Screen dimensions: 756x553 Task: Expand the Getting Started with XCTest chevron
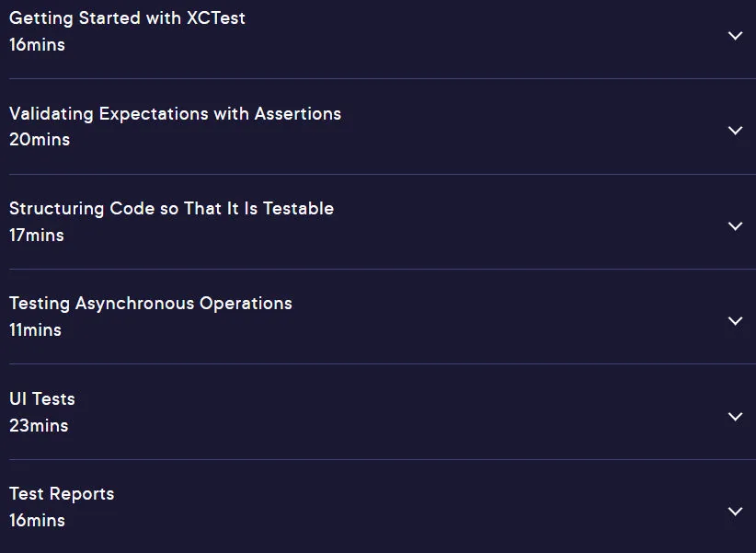click(735, 35)
